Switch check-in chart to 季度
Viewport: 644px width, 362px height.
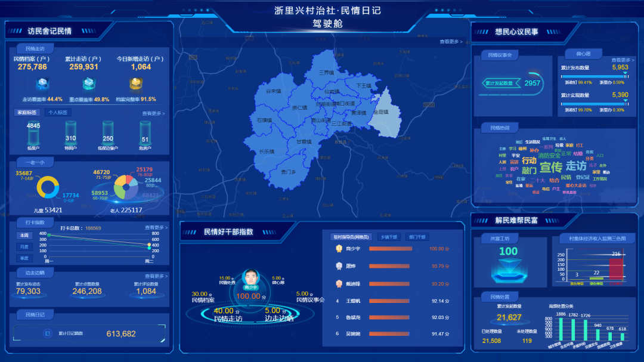24,258
